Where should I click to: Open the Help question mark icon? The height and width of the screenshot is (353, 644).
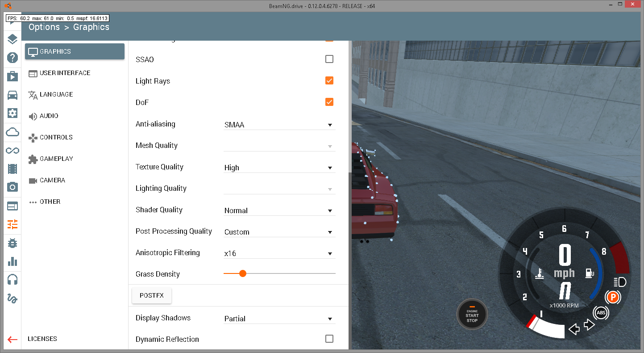(x=12, y=58)
